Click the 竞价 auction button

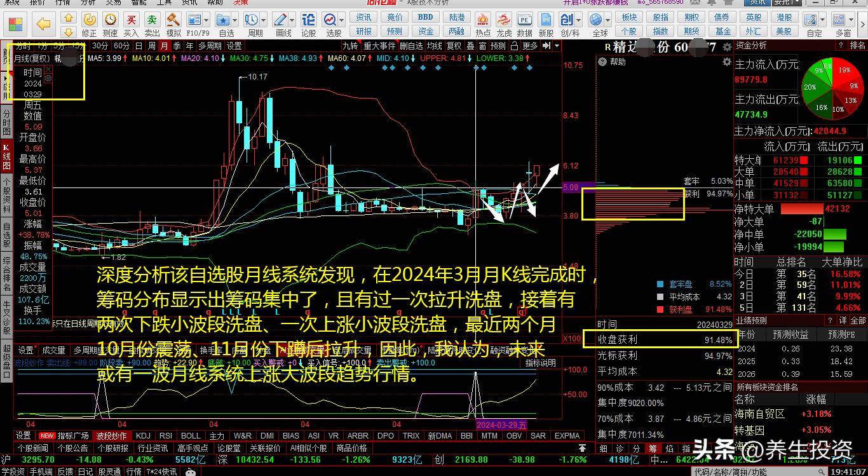coord(395,17)
